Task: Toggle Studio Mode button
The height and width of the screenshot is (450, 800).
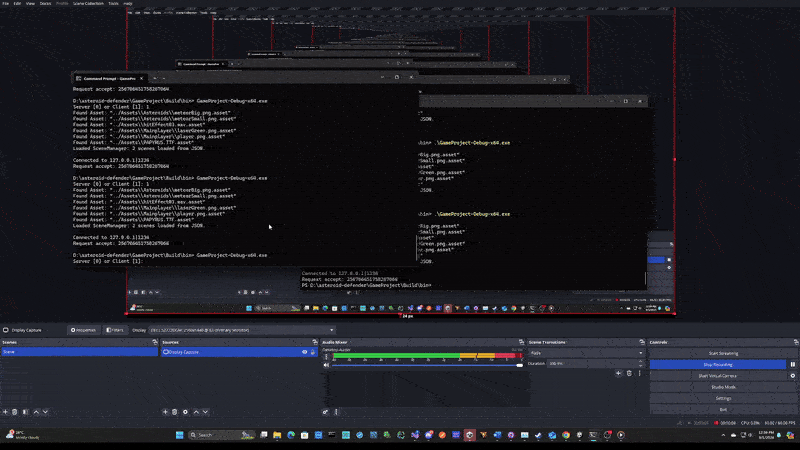Action: 723,387
